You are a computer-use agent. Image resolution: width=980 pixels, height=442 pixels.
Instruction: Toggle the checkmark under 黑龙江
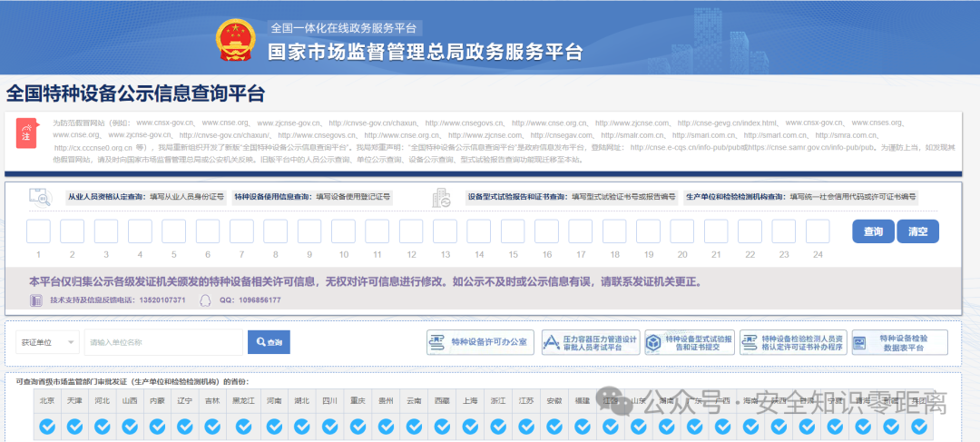(242, 427)
